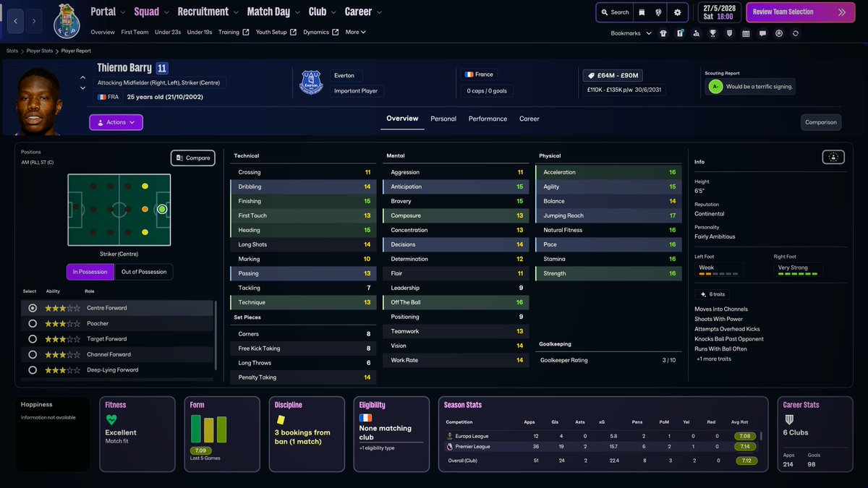This screenshot has width=868, height=488.
Task: Click the shirt squad bookmark icon
Action: [663, 33]
